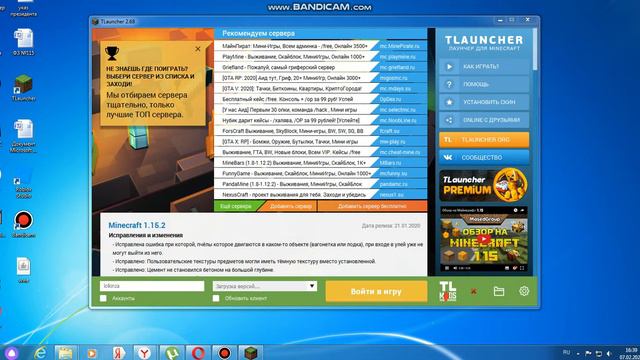The image size is (640, 360).
Task: Click TLauncher grass block in taskbar
Action: [x=250, y=353]
